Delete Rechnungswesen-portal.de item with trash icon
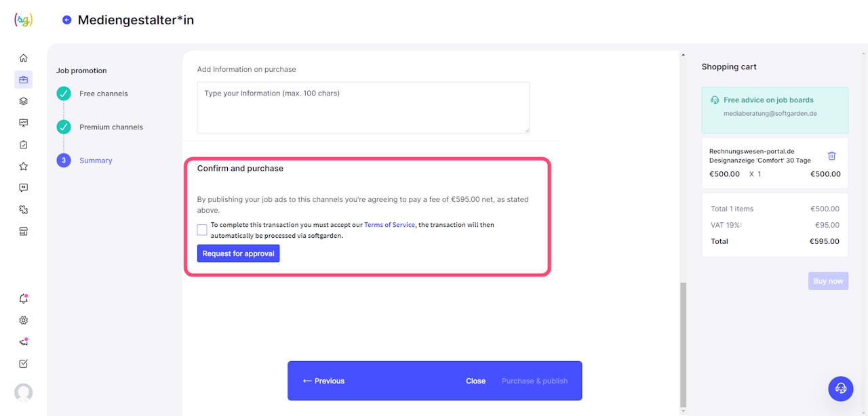 pyautogui.click(x=832, y=156)
